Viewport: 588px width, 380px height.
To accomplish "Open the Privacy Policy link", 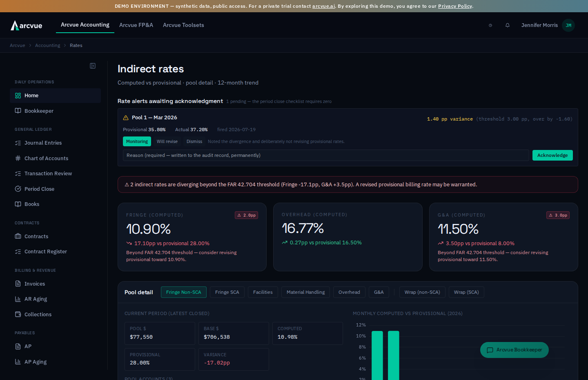I will tap(455, 6).
